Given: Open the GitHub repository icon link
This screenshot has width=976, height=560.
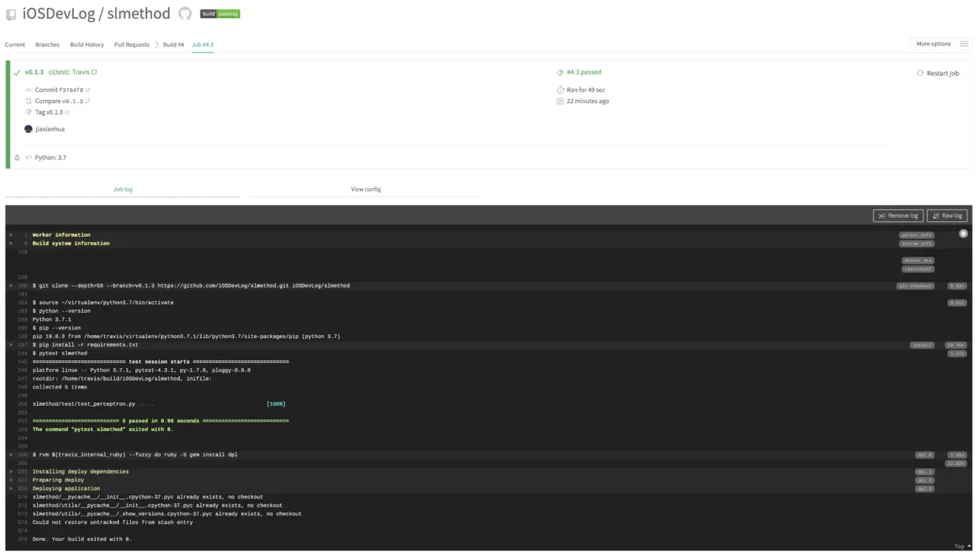Looking at the screenshot, I should (185, 13).
